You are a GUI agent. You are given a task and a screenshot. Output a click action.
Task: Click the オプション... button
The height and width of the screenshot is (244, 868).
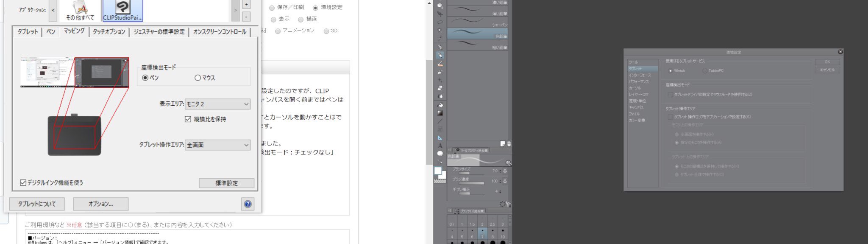100,204
